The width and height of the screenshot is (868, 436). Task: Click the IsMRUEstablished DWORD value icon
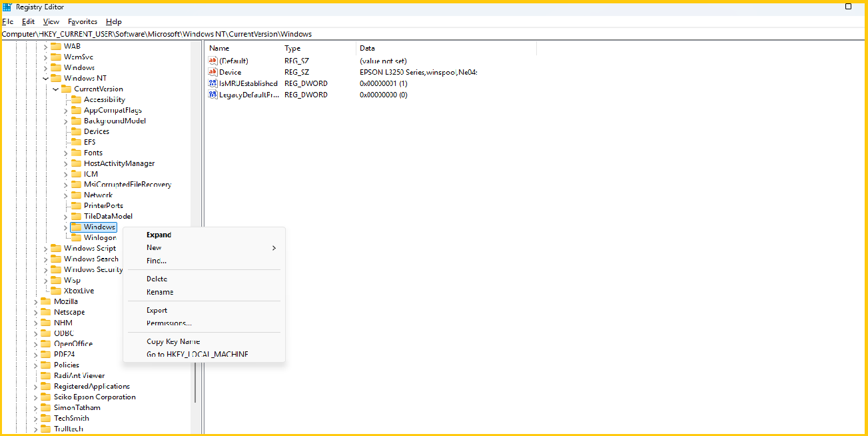coord(213,83)
